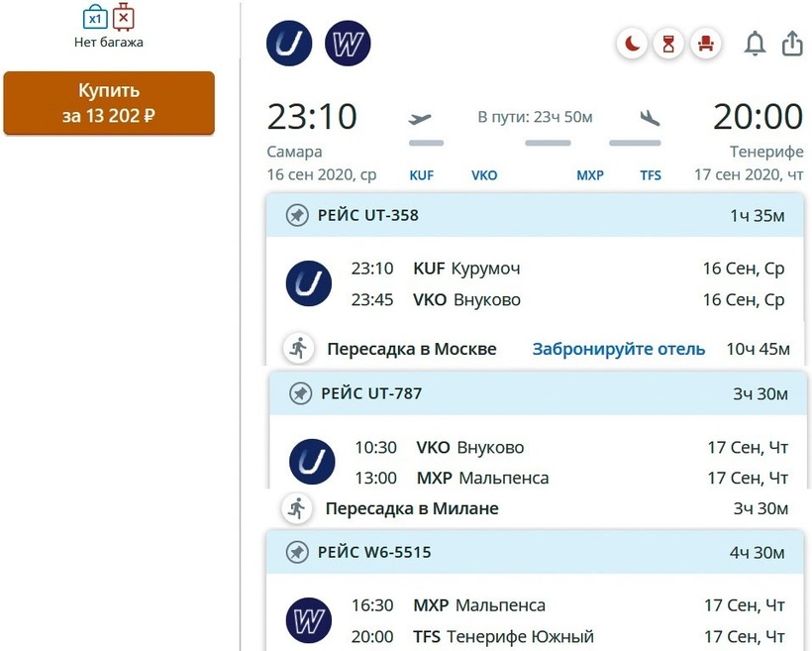Viewport: 812px width, 651px height.
Task: Open the Забронируйте отель link
Action: coord(619,349)
